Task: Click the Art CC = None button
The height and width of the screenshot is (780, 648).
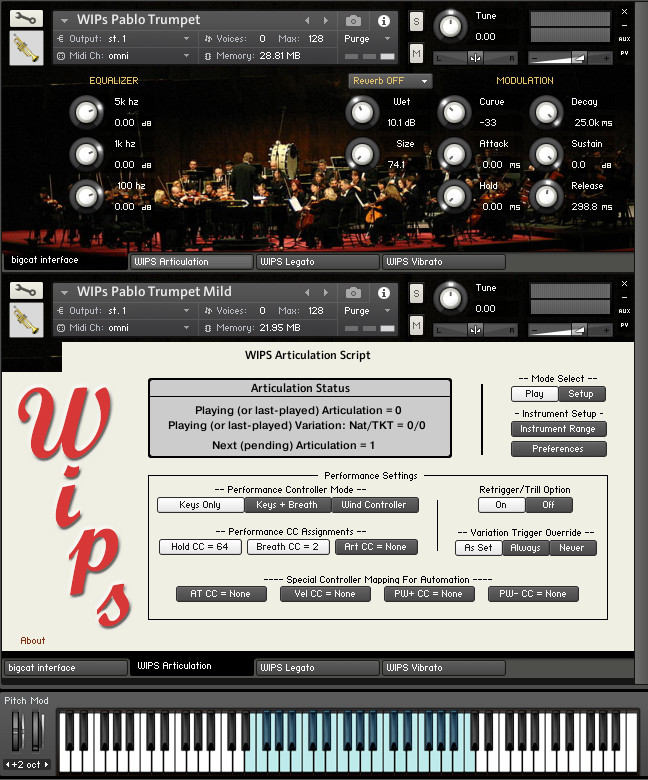Action: click(x=376, y=547)
